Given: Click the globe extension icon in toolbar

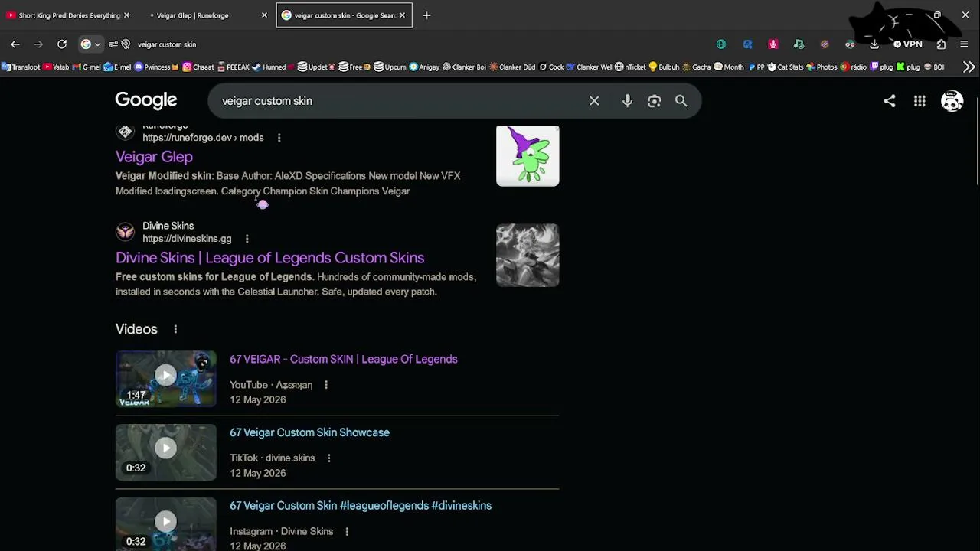Looking at the screenshot, I should click(x=721, y=44).
